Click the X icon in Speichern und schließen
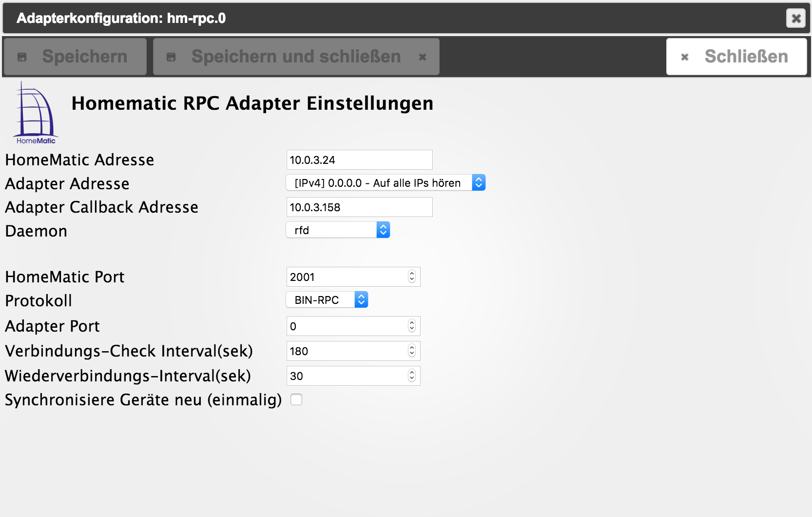 click(423, 57)
